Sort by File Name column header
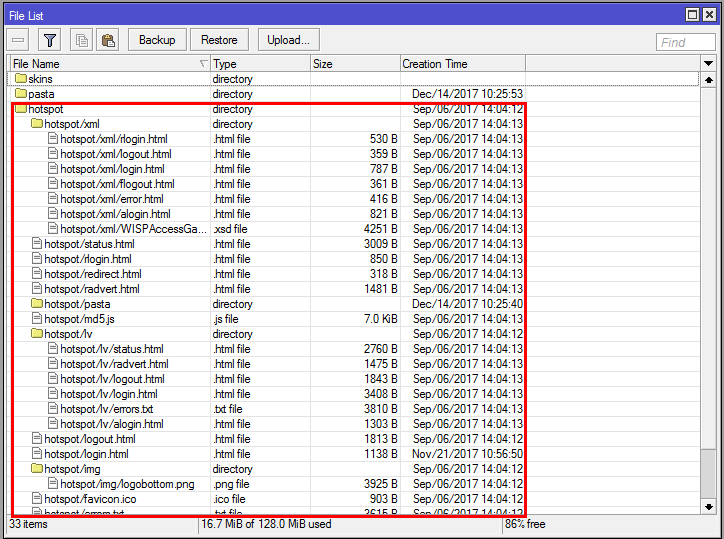The image size is (724, 539). [x=110, y=64]
